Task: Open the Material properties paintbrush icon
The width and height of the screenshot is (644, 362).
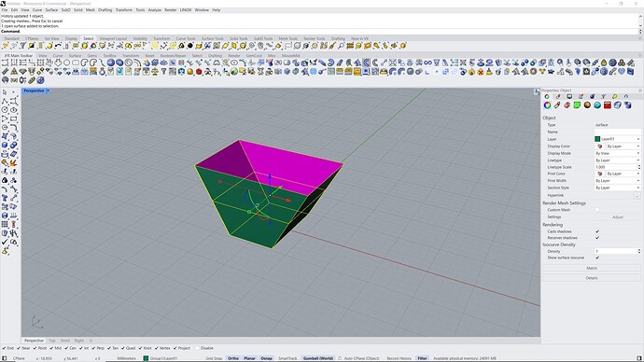Action: pos(557,105)
